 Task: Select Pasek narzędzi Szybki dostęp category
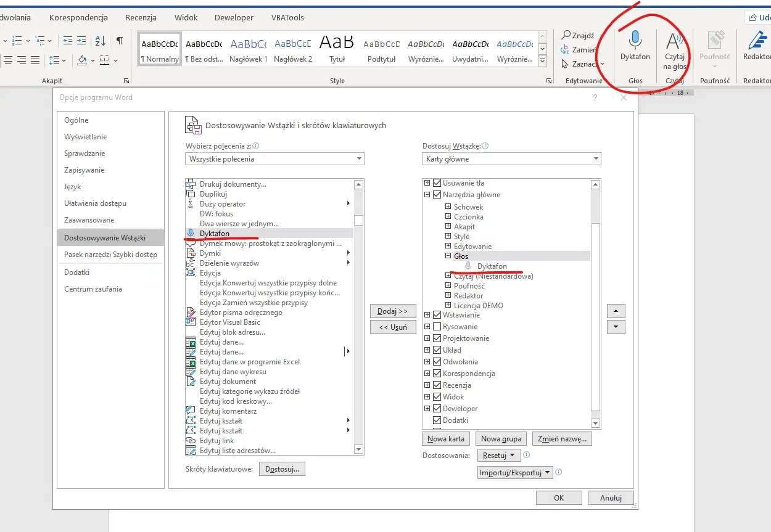point(110,255)
